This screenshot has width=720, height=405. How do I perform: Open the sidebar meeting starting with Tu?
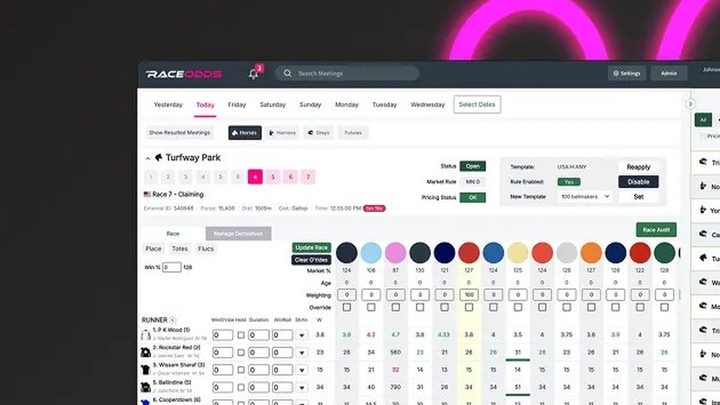tap(708, 258)
